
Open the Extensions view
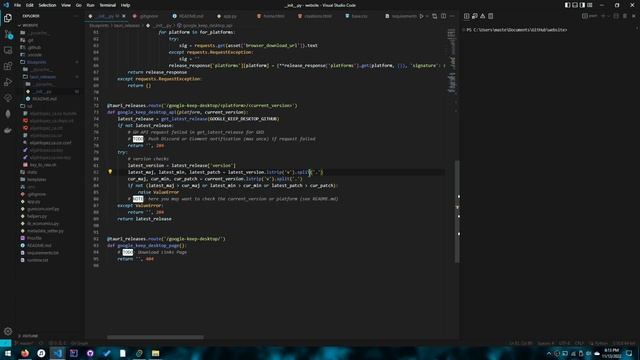coord(8,66)
